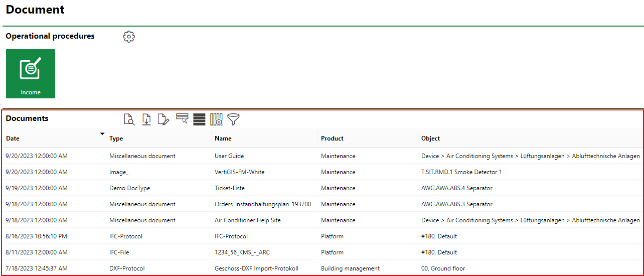Select the User Guide document row
This screenshot has height=276, width=644.
[229, 156]
